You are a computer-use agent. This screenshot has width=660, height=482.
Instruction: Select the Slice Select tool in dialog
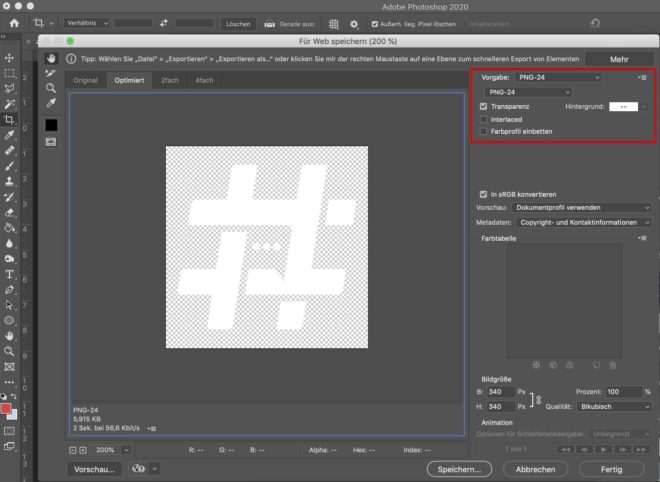tap(51, 73)
